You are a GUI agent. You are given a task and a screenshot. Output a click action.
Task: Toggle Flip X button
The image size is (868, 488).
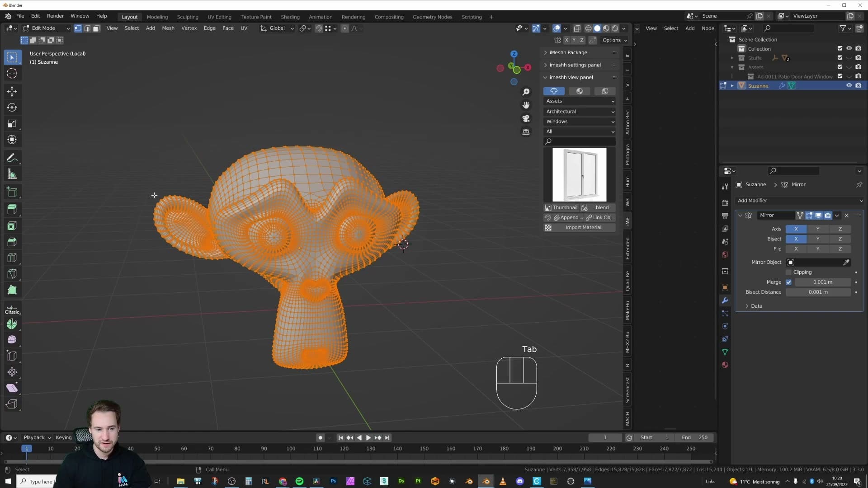point(796,249)
